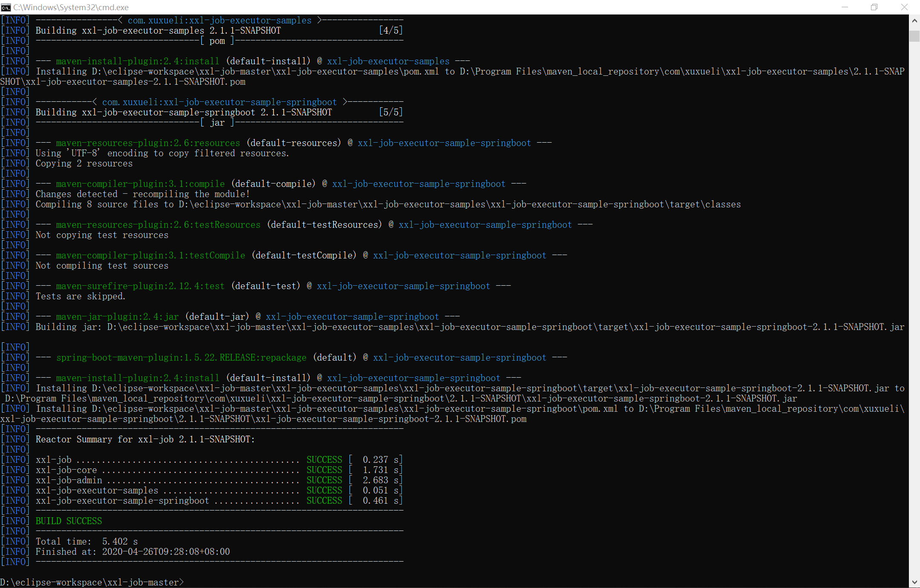Click SUCCESS status of xxl-job-admin row

324,480
